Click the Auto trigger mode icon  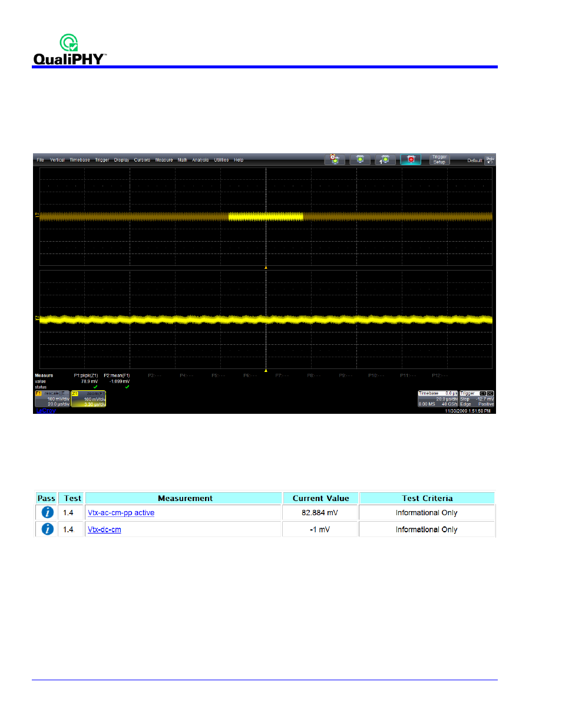335,159
